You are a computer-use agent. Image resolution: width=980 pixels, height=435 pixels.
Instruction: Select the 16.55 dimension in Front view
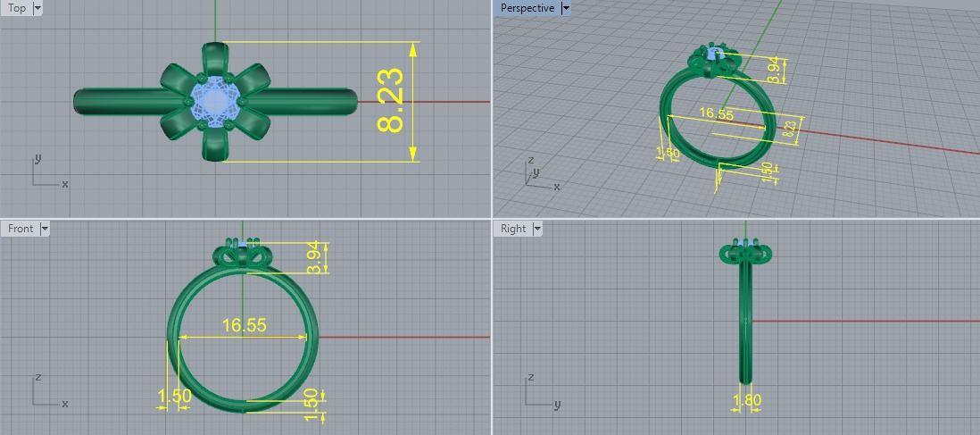245,325
